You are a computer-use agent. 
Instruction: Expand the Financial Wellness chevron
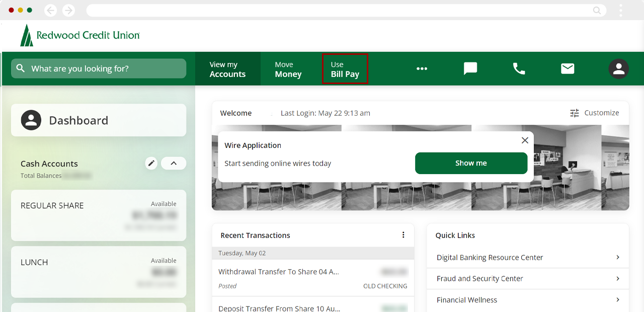pyautogui.click(x=618, y=299)
